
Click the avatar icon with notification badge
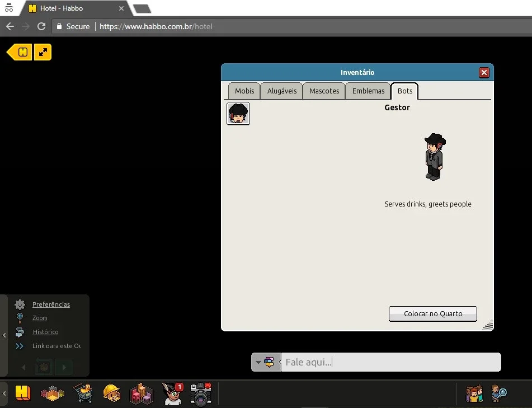click(x=173, y=394)
